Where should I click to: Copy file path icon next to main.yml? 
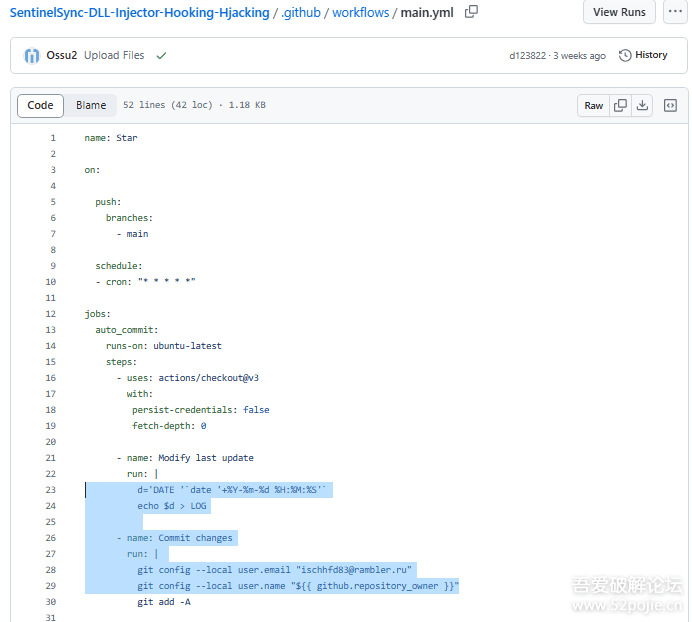[x=471, y=12]
